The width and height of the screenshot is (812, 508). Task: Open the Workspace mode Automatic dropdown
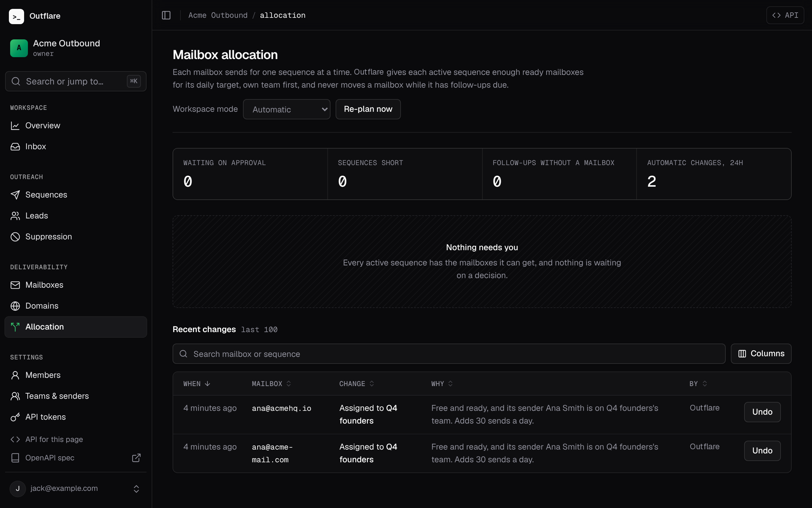(x=286, y=109)
